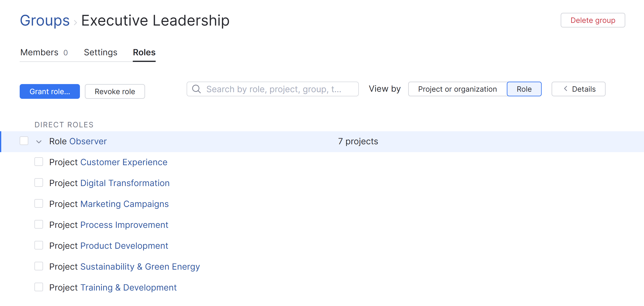This screenshot has height=306, width=644.
Task: Click the Revoke role button
Action: coord(115,91)
